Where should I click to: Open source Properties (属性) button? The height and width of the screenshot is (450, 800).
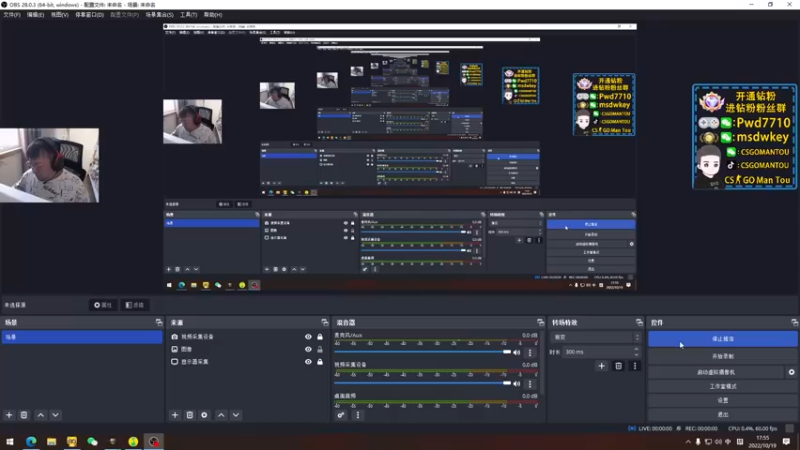click(x=103, y=305)
